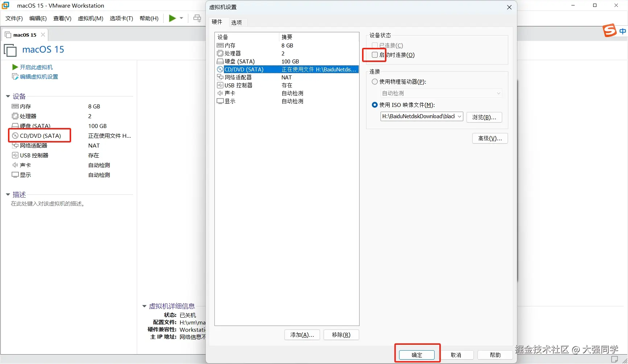Click the 设备 column header in settings list
Viewport: 628px width, 364px height.
[247, 37]
